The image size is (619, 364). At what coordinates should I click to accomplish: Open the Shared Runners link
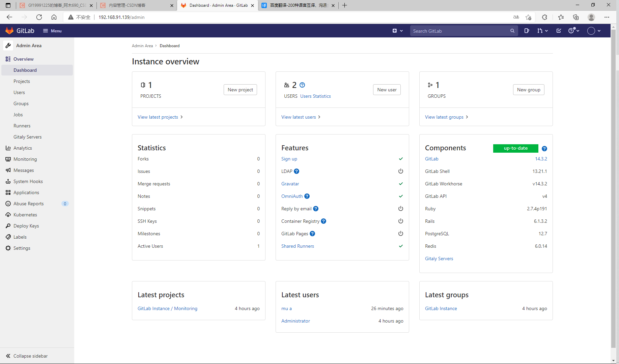coord(298,246)
